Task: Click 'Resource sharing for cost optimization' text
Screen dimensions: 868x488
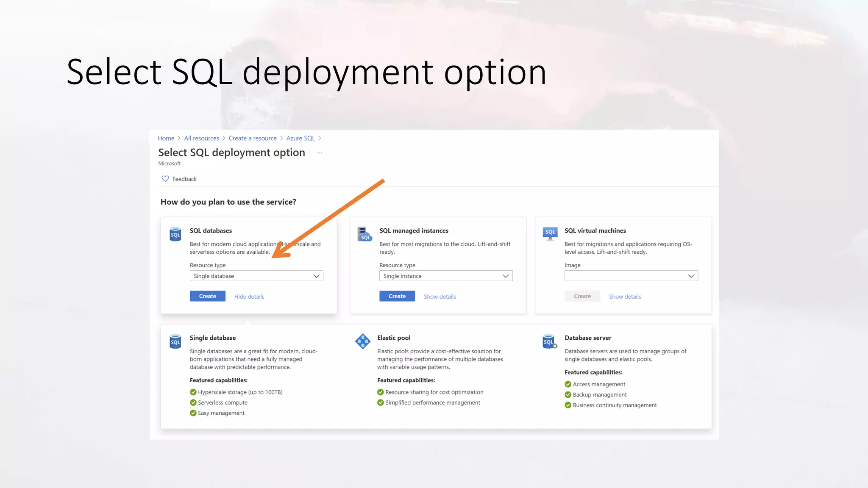Action: 434,392
